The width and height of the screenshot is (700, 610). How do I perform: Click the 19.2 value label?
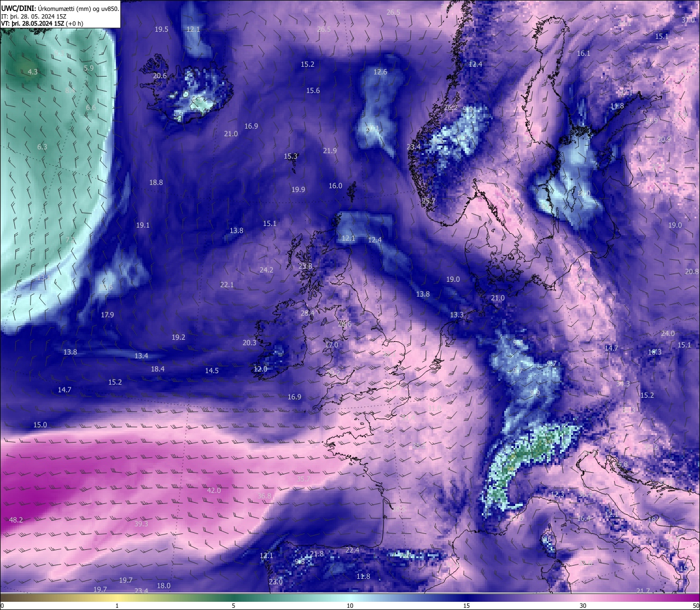[x=178, y=338]
